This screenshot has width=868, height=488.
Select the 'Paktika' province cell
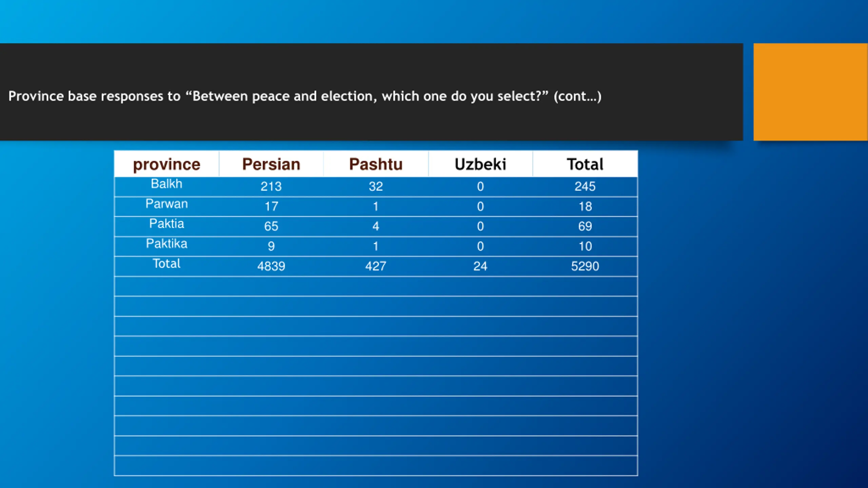pos(166,244)
